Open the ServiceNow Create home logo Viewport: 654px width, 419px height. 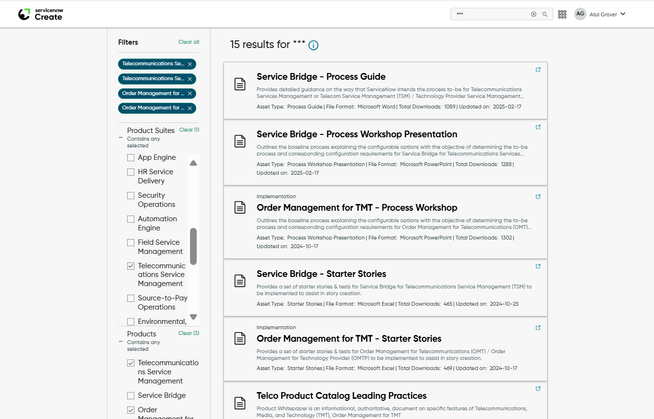(x=41, y=14)
